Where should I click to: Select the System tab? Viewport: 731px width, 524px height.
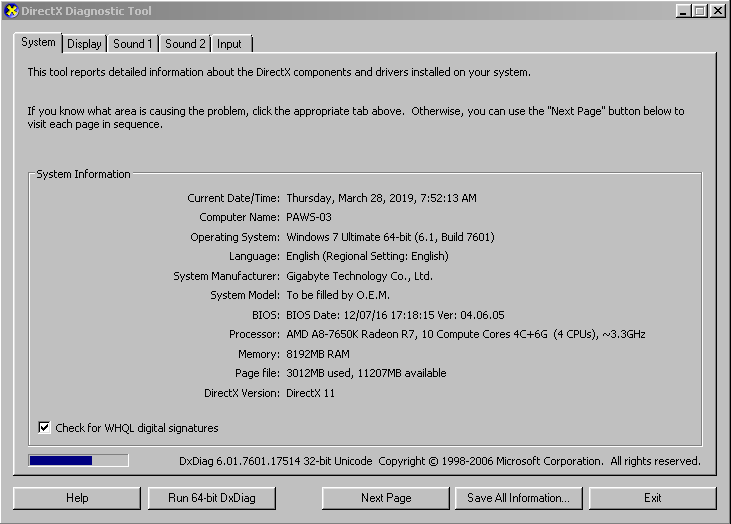[x=38, y=42]
